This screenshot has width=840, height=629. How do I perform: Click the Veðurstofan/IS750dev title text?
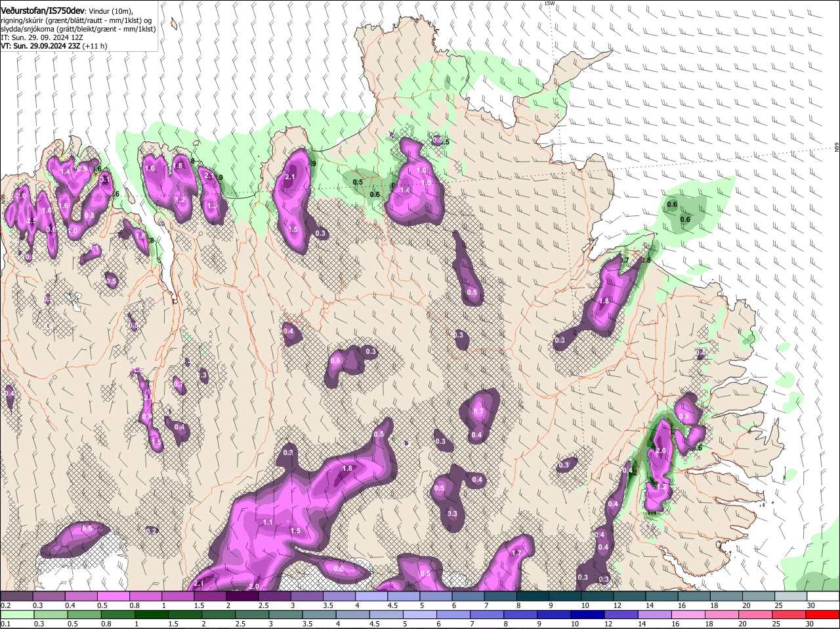pos(43,11)
